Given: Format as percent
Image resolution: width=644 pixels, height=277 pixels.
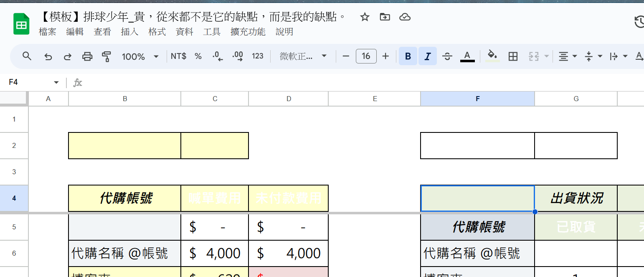Looking at the screenshot, I should (x=198, y=56).
